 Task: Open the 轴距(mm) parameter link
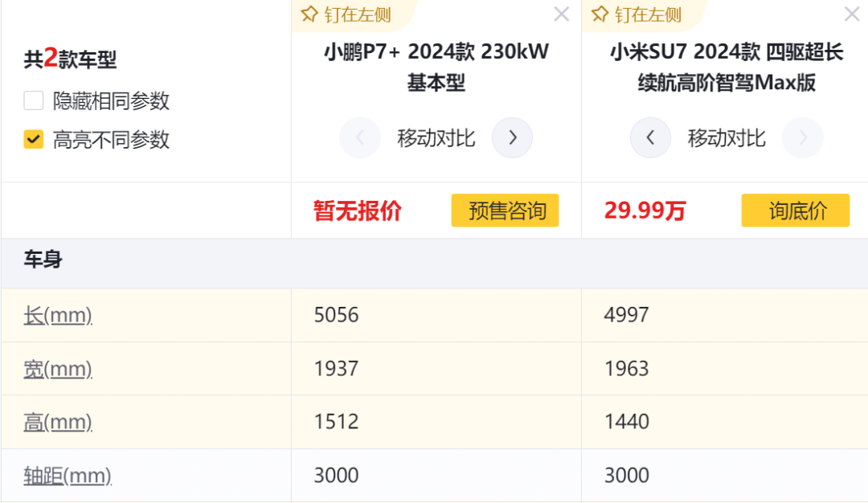[68, 476]
